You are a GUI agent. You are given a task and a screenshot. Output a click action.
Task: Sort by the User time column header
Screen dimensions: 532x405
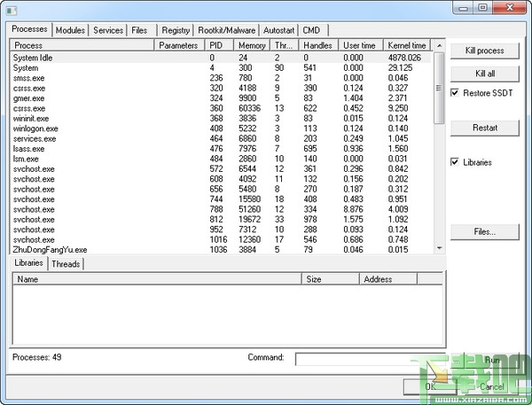pyautogui.click(x=360, y=45)
